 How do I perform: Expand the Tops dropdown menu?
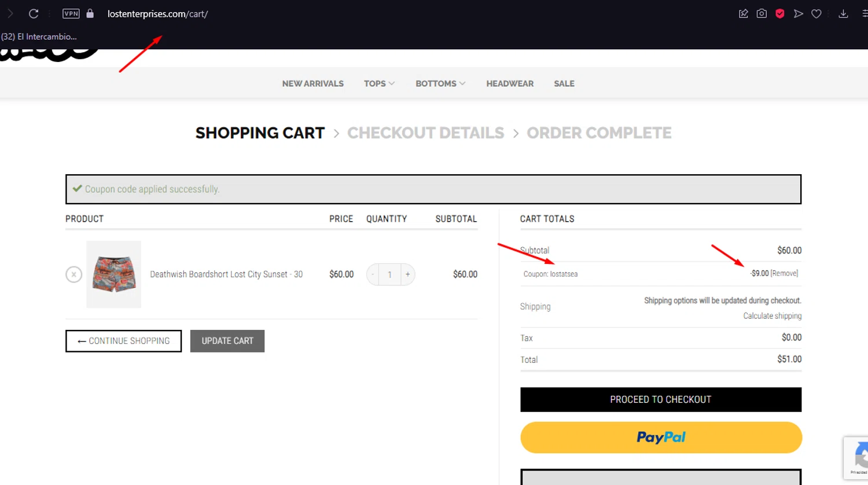(379, 83)
